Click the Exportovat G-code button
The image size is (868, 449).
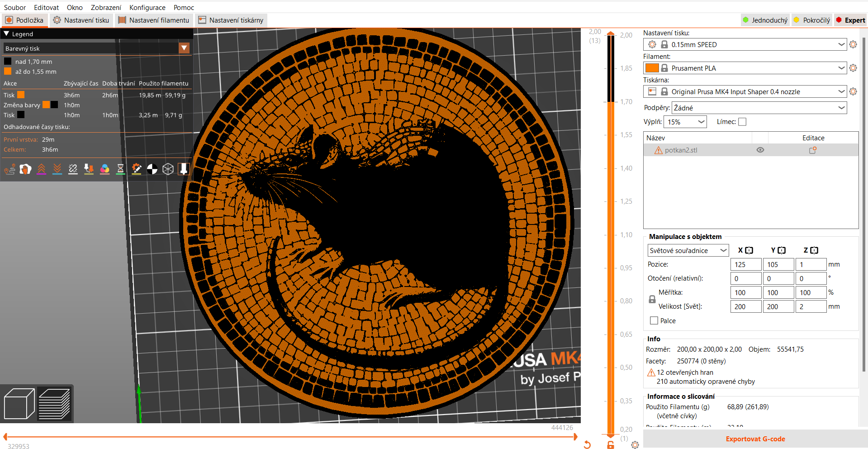[755, 439]
